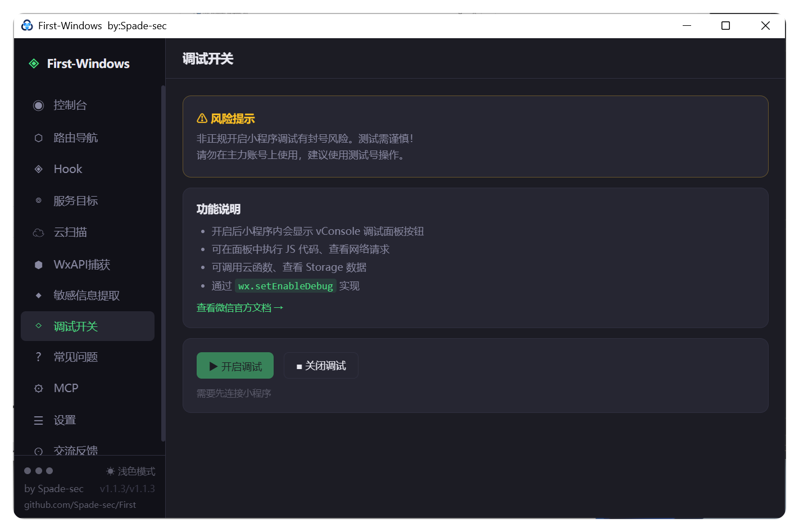
Task: Click the filled hexagon icon beside WxAPI捕获
Action: coord(38,265)
